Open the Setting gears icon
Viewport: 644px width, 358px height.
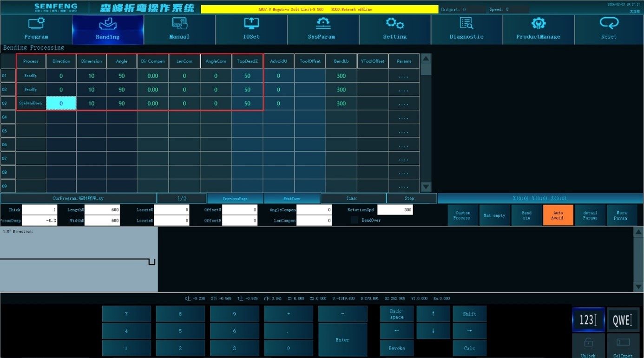click(395, 23)
